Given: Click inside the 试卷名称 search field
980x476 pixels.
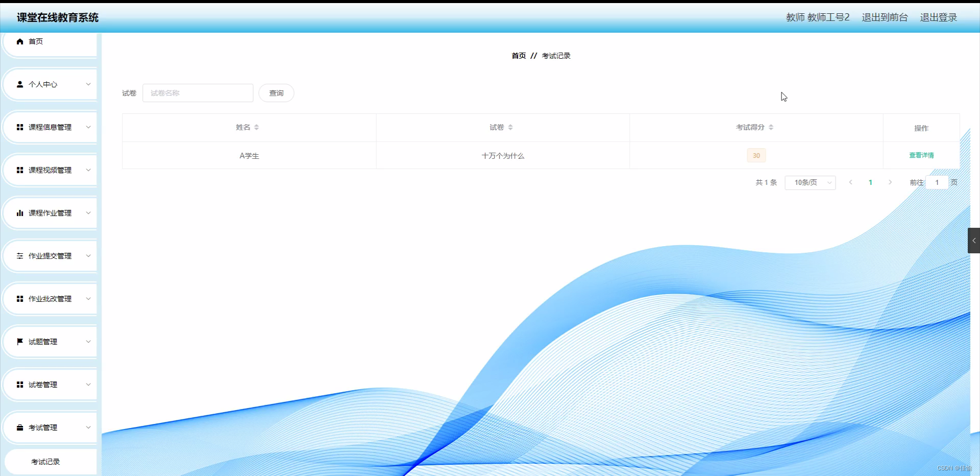Looking at the screenshot, I should [x=198, y=93].
